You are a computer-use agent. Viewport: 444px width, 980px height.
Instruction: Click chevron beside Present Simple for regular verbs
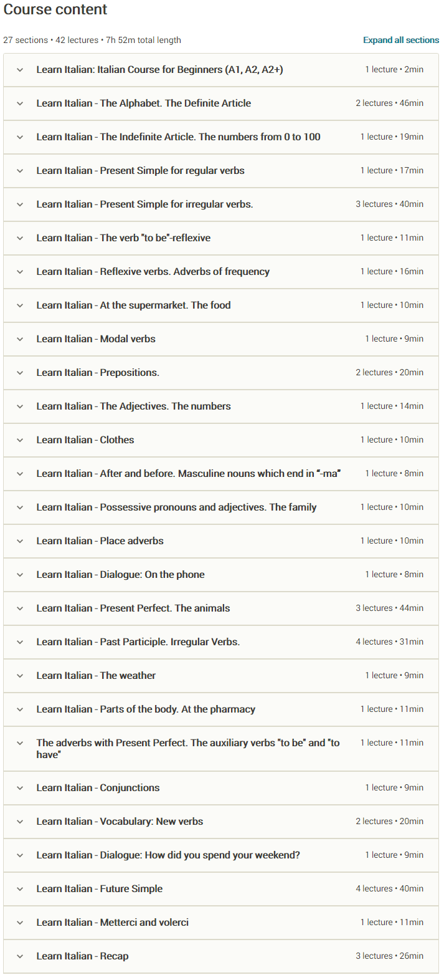click(x=20, y=171)
